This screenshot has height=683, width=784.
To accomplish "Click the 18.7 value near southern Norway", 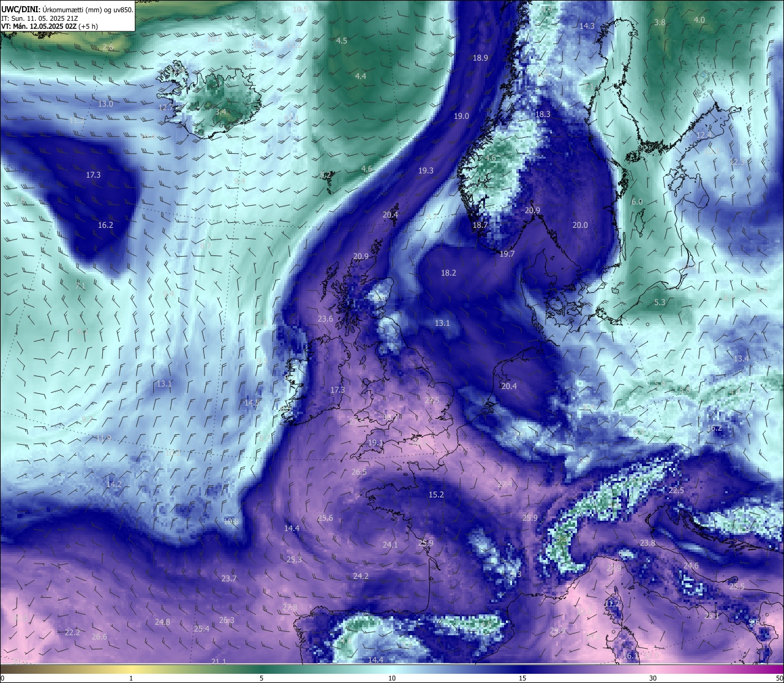I will pos(480,225).
